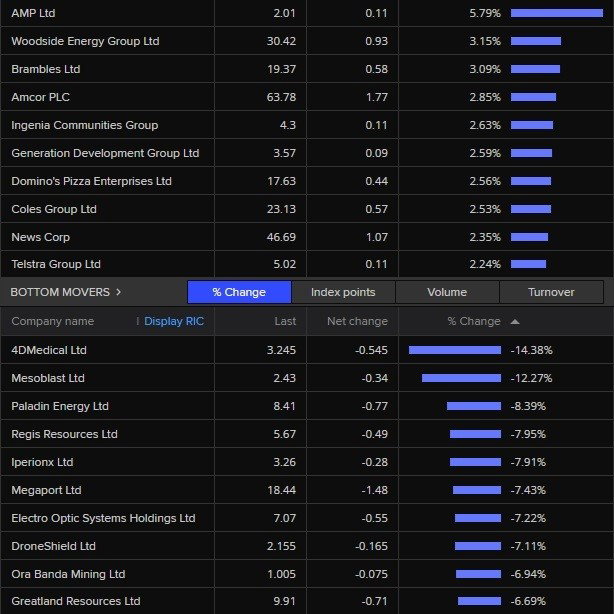The width and height of the screenshot is (614, 614).
Task: Click Ora Banda net change -0.075
Action: tap(371, 574)
